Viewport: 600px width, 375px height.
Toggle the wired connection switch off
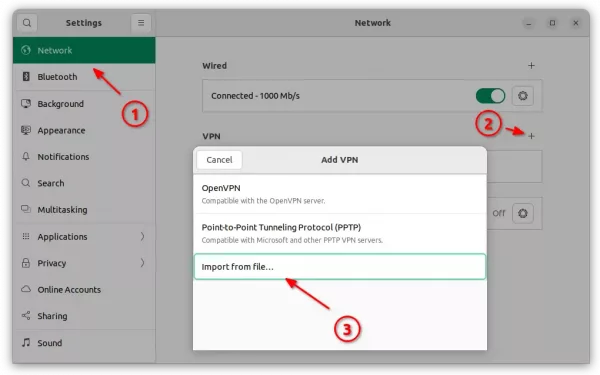[x=490, y=96]
